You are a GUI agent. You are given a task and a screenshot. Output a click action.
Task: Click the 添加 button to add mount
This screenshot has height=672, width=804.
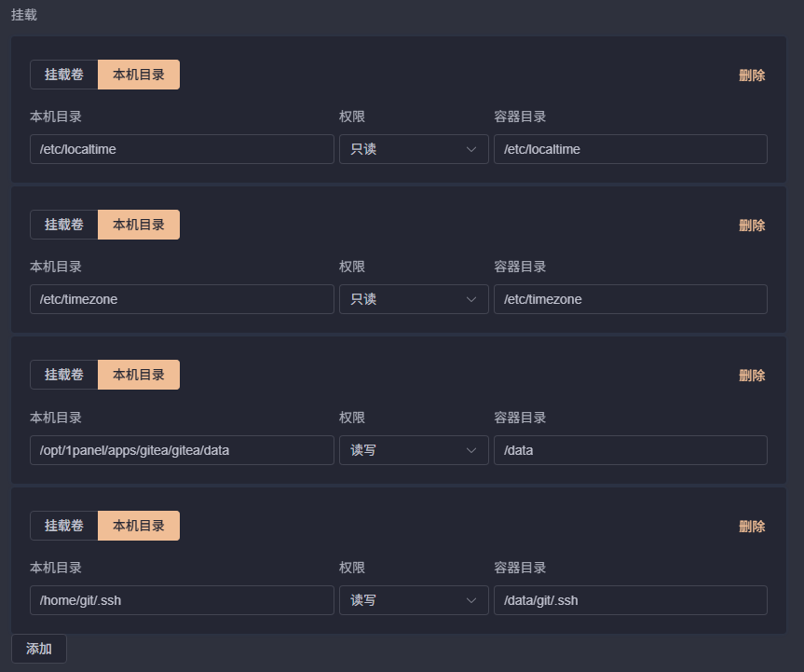pyautogui.click(x=39, y=649)
